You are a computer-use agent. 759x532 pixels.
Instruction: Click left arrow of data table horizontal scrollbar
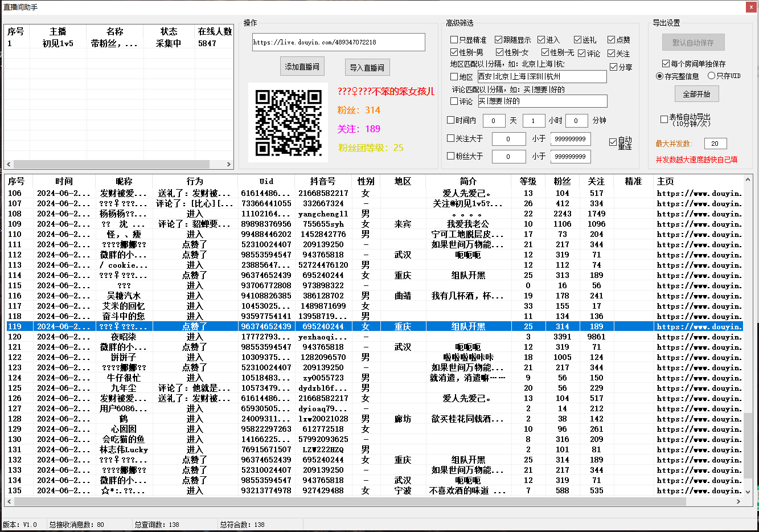pos(9,501)
